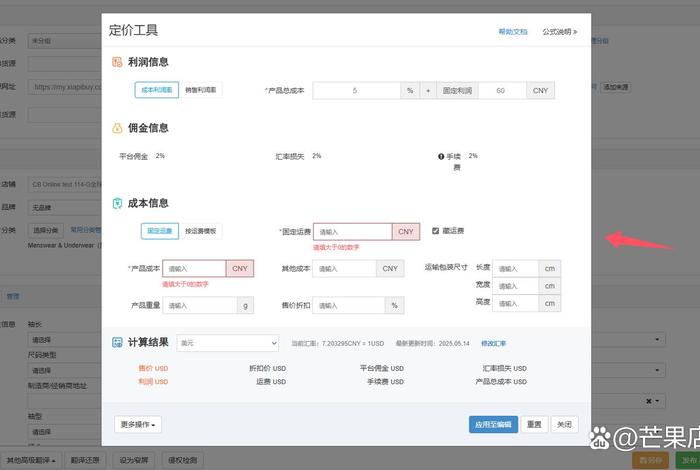
Task: Click the 关闭 button in dialog footer
Action: click(564, 424)
